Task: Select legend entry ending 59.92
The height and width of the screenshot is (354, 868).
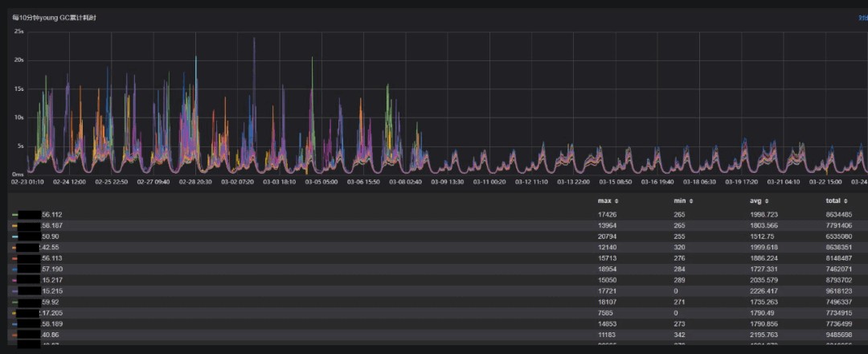Action: coord(51,302)
